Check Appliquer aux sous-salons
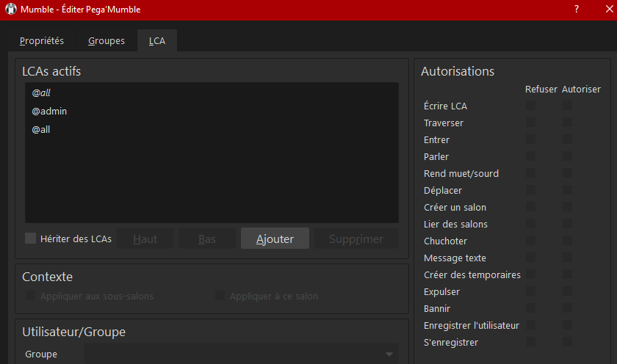This screenshot has width=617, height=364. click(x=30, y=296)
